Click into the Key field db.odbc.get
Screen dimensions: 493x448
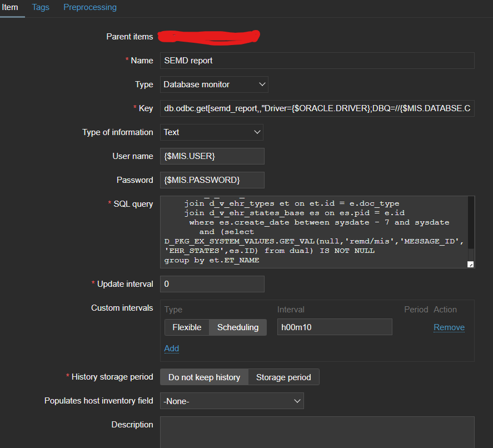point(317,108)
